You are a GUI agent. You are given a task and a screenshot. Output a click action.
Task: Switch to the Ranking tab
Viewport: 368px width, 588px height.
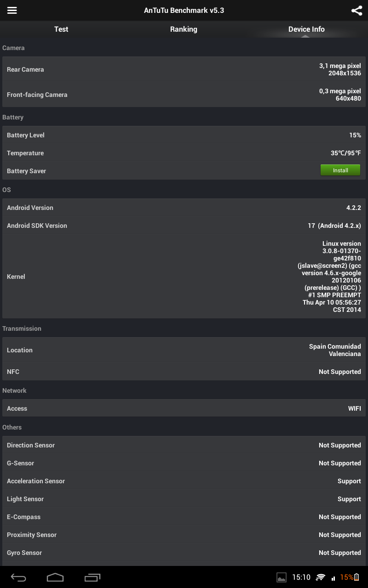pos(184,29)
